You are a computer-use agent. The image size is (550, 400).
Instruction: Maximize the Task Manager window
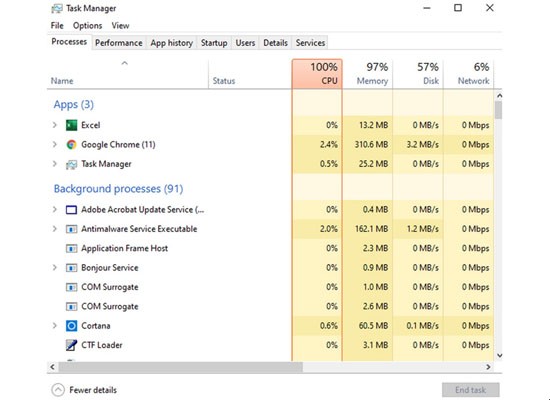[x=458, y=8]
